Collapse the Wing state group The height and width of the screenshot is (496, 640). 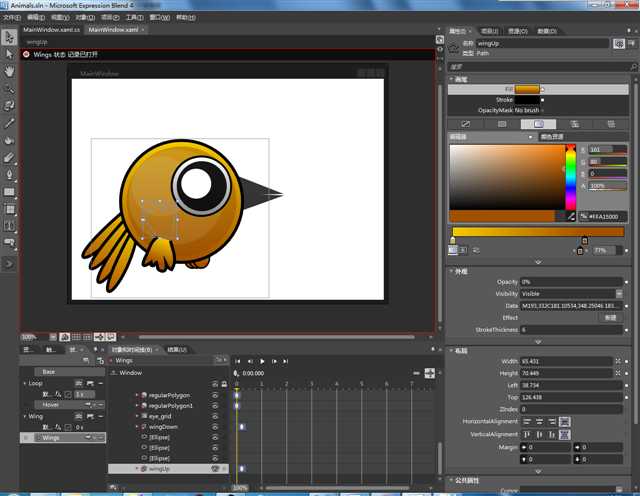25,416
